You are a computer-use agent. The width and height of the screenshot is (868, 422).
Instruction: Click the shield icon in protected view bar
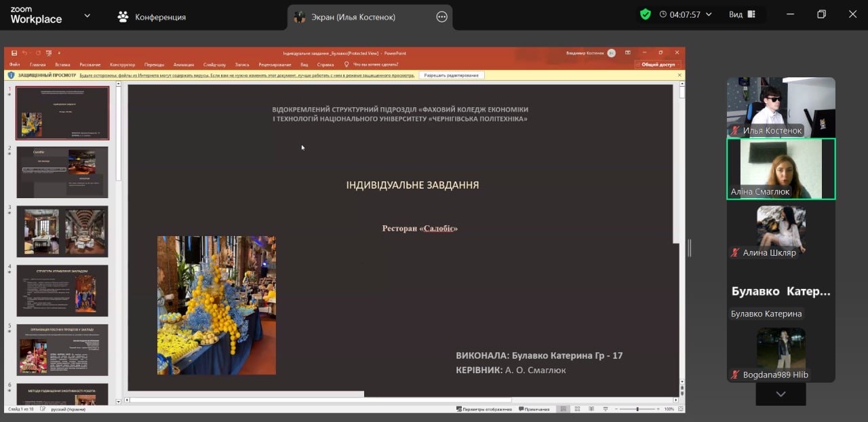click(11, 75)
